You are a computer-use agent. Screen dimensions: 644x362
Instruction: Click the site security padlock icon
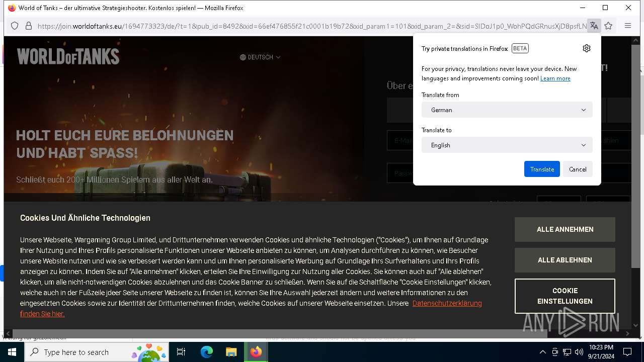[29, 26]
